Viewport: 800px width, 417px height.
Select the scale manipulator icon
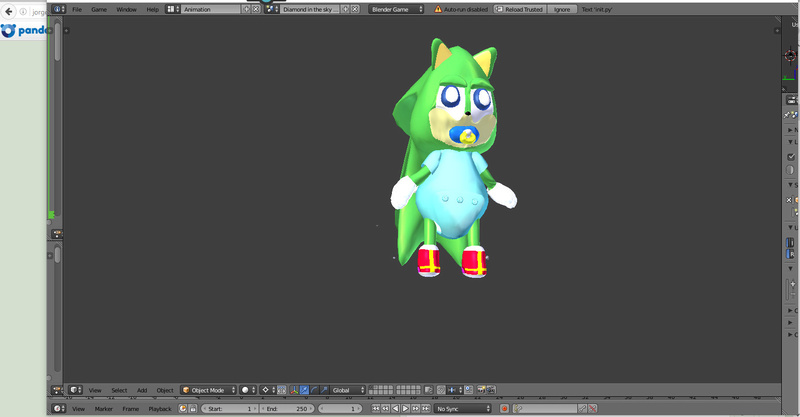click(x=324, y=390)
